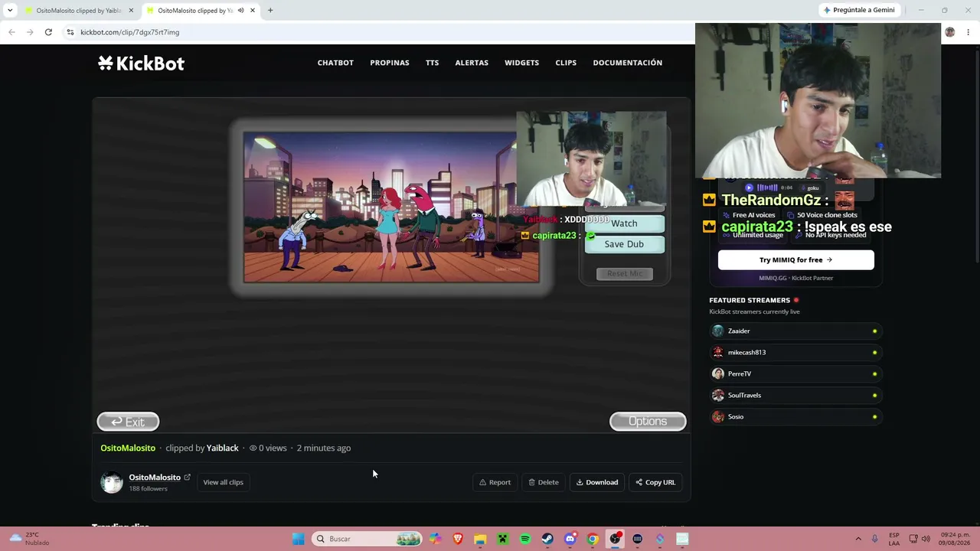Viewport: 980px width, 551px height.
Task: Switch to the first OsitoMalosito browser tab
Action: click(x=79, y=11)
